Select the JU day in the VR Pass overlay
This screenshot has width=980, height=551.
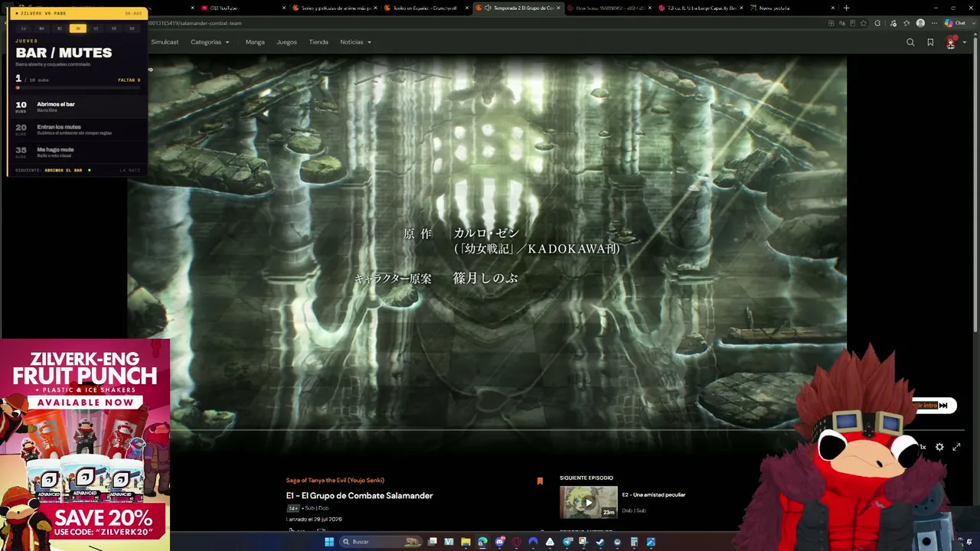[77, 28]
